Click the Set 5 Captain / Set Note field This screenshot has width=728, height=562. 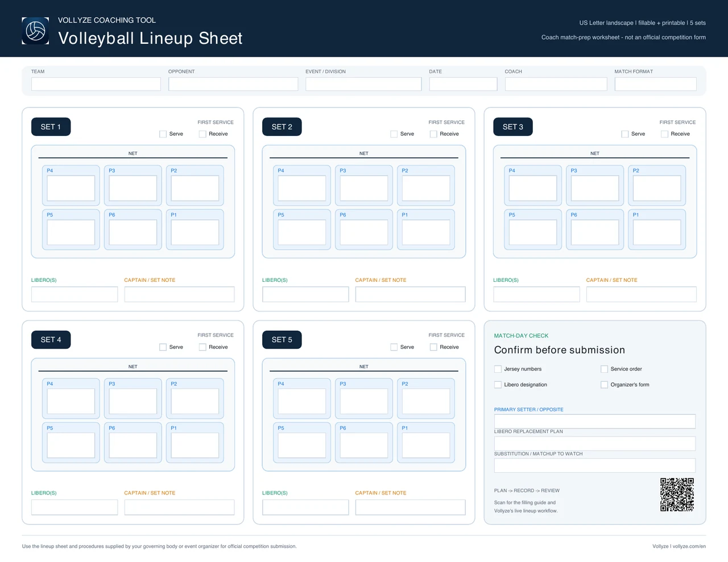click(411, 507)
